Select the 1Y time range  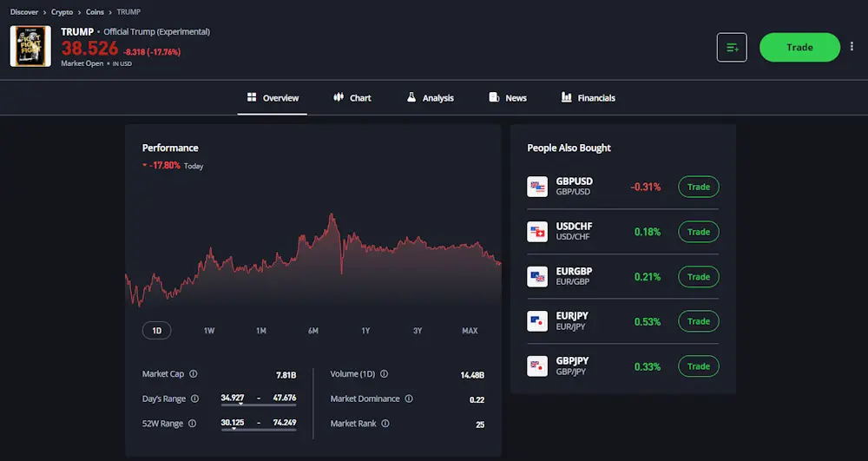[365, 331]
